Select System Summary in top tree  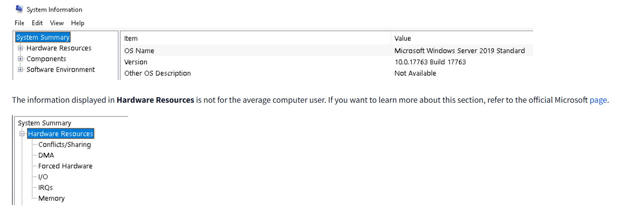coord(43,37)
